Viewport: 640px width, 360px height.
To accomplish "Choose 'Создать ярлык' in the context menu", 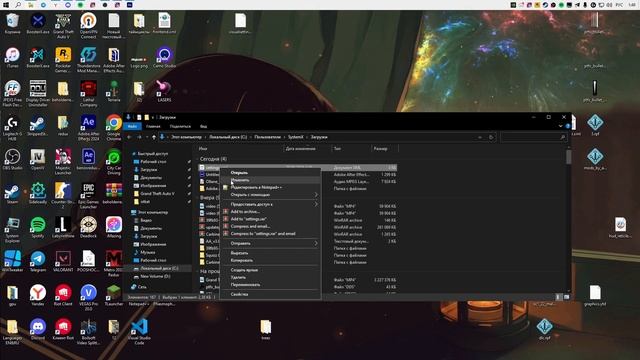I will tap(270, 270).
